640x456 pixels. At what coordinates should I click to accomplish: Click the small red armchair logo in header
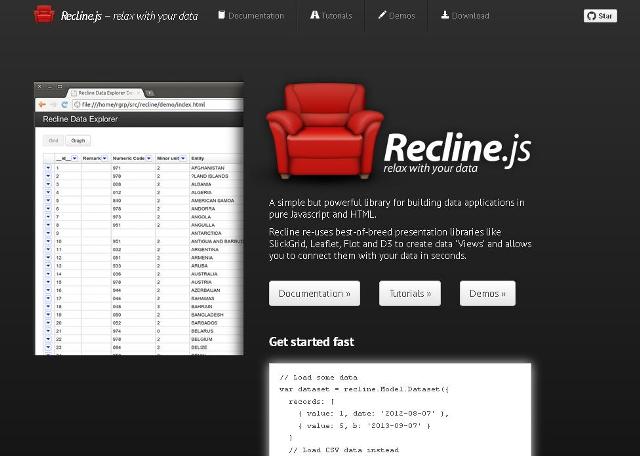click(44, 14)
